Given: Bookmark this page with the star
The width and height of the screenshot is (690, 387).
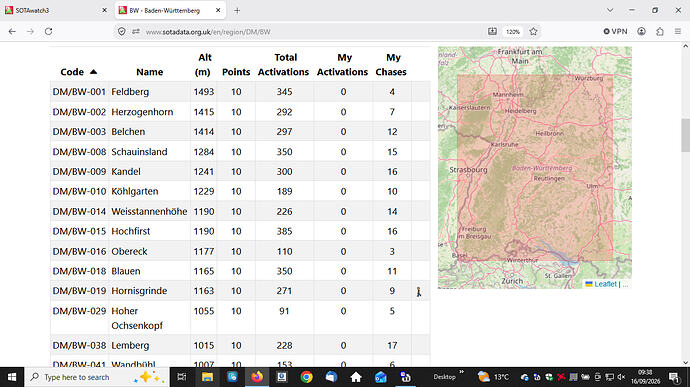Looking at the screenshot, I should pos(533,31).
